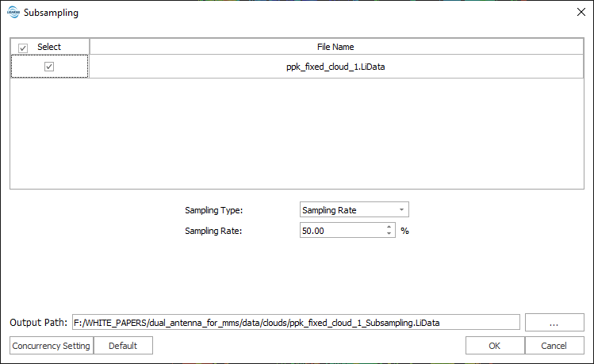Browse for output path with the ... button
Viewport: 594px width, 364px height.
554,323
